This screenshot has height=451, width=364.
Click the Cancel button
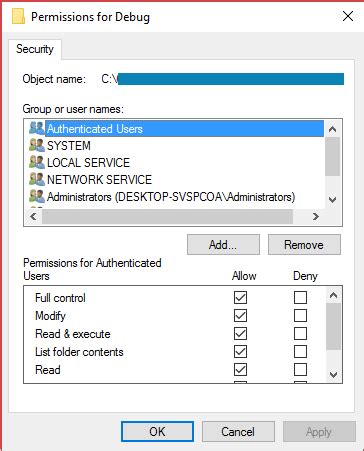click(238, 432)
